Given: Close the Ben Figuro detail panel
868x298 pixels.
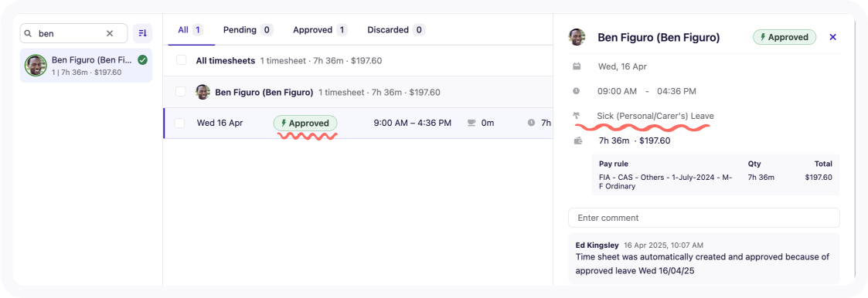Looking at the screenshot, I should point(832,37).
